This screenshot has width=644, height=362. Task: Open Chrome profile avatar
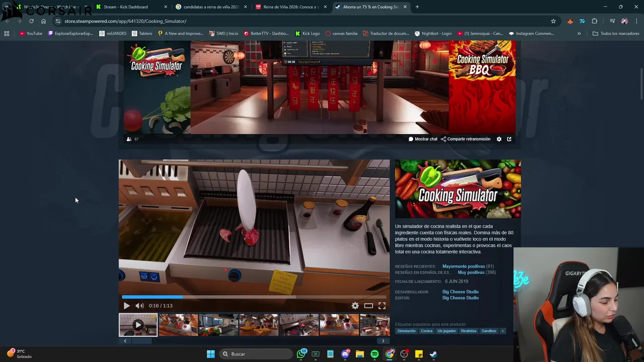(x=624, y=21)
